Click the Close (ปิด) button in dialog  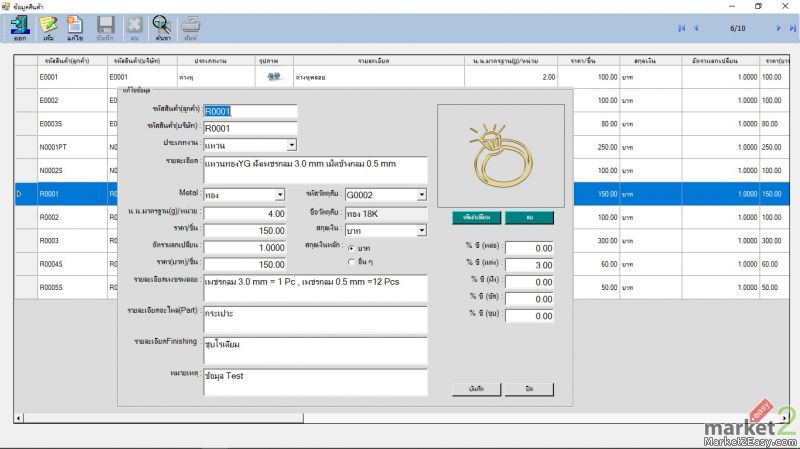click(x=529, y=389)
